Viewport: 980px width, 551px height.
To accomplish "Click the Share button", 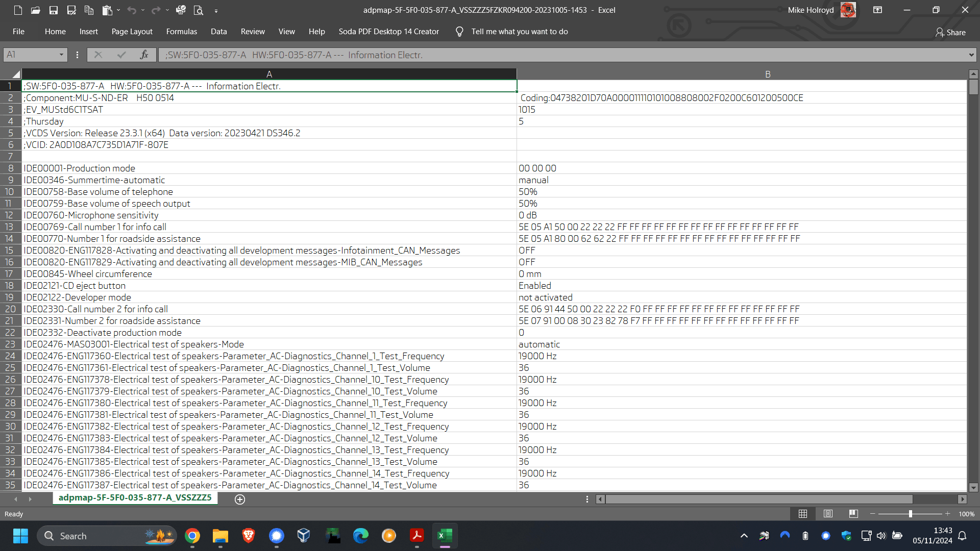I will (950, 32).
